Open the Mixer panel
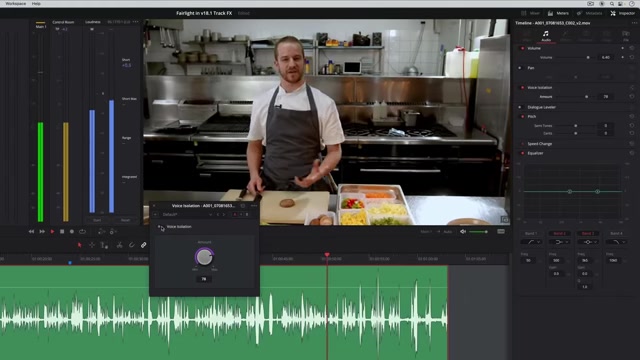This screenshot has height=360, width=640. (531, 13)
